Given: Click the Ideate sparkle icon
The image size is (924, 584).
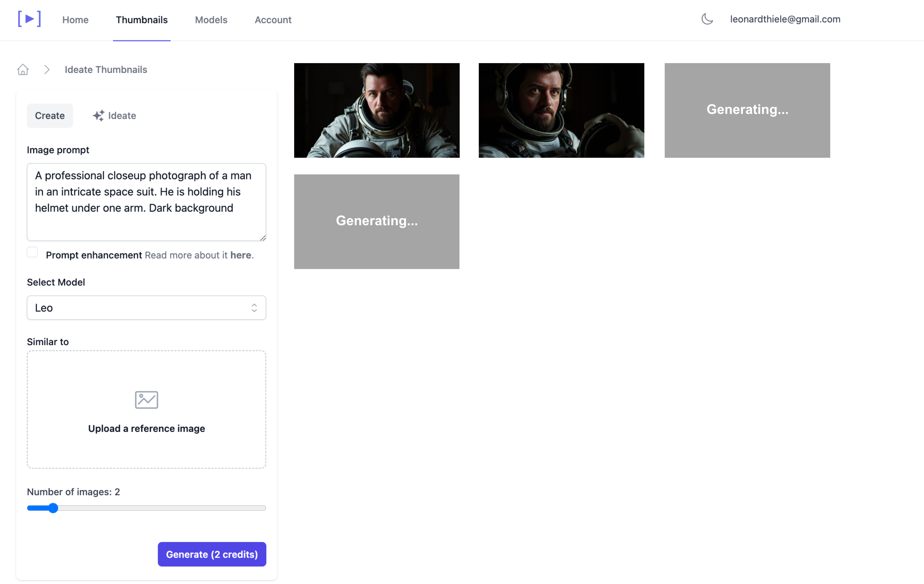Looking at the screenshot, I should pyautogui.click(x=99, y=116).
